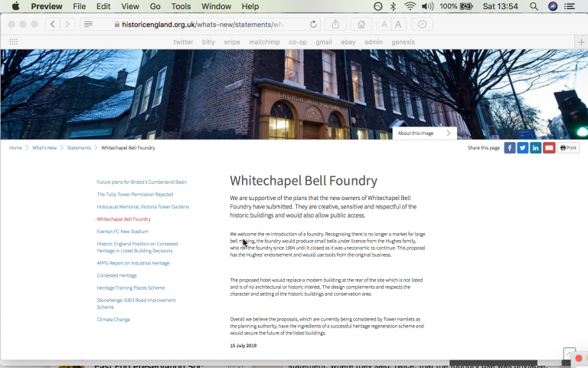This screenshot has width=588, height=368.
Task: Open the Tools menu
Action: [x=181, y=6]
